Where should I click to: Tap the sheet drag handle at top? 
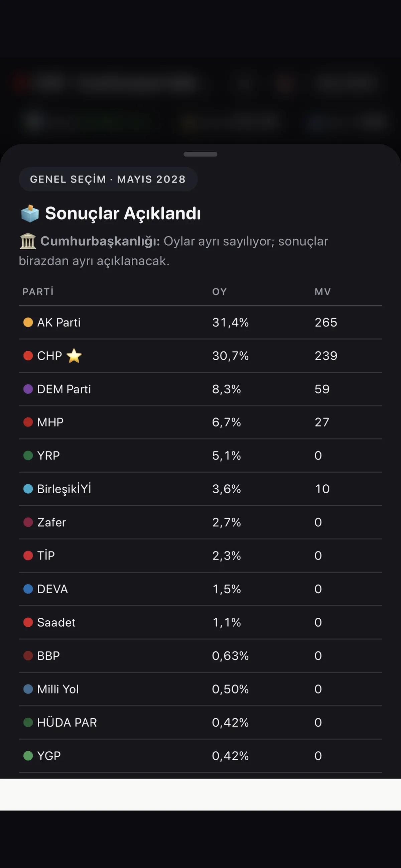pos(200,154)
